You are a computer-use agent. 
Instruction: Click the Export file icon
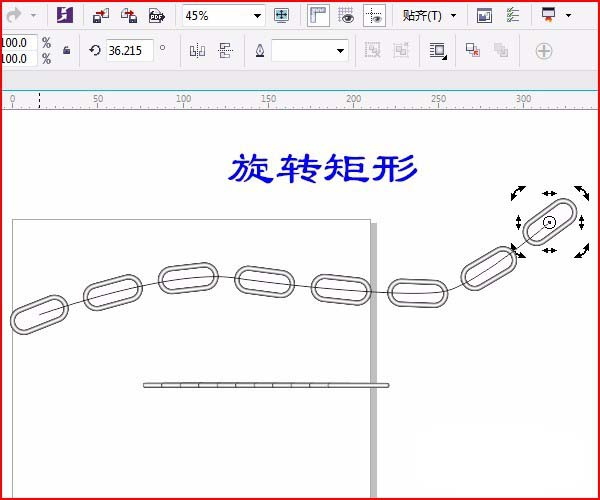tap(129, 16)
